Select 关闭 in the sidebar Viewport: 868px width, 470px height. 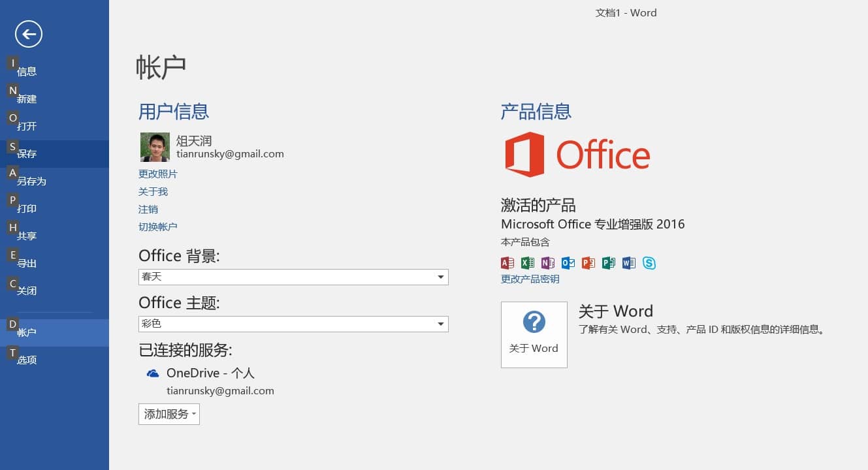[54, 290]
